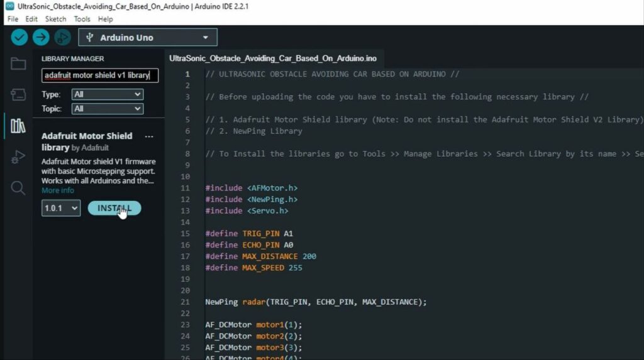This screenshot has height=360, width=644.
Task: Open the Boards Manager sidebar icon
Action: point(18,95)
